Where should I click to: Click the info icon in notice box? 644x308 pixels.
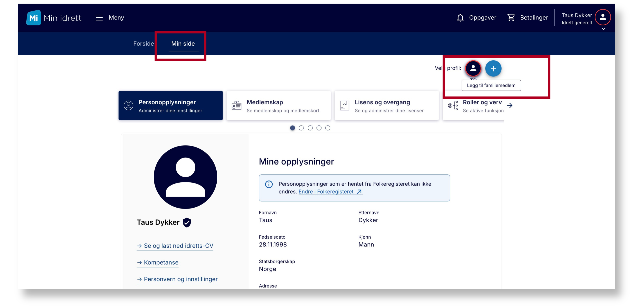pos(269,184)
